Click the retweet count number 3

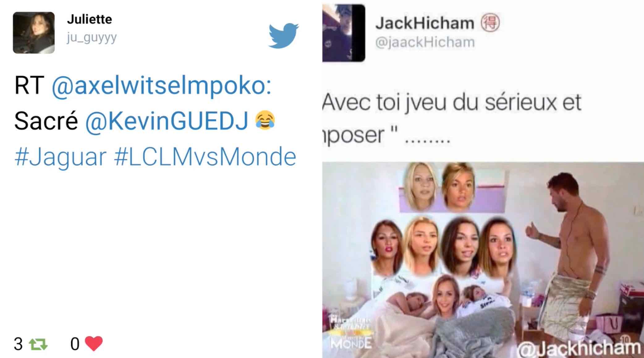click(x=18, y=344)
